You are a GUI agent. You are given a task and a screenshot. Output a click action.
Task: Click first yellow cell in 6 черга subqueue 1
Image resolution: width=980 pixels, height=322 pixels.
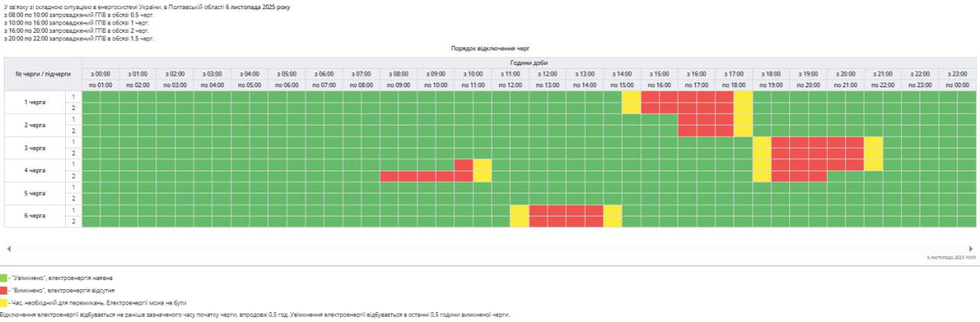tap(519, 210)
